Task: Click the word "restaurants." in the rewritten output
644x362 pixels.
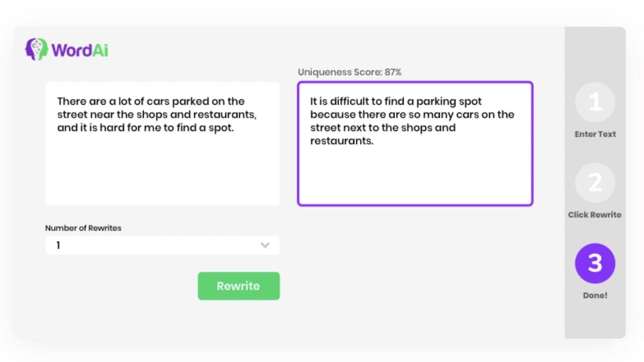Action: pyautogui.click(x=342, y=141)
